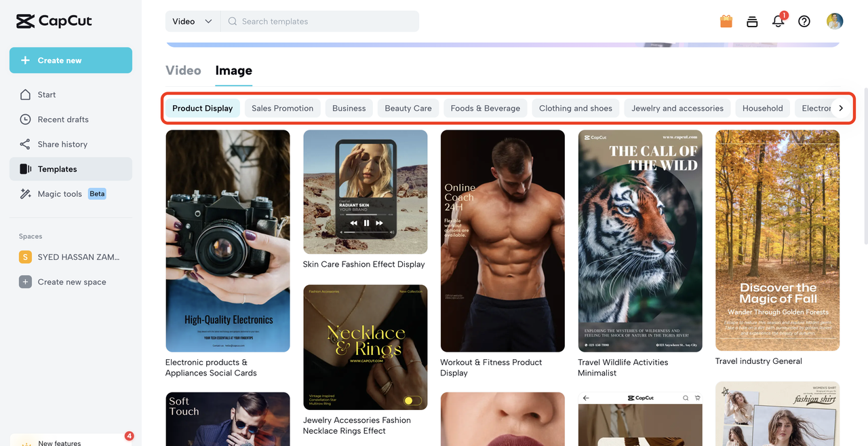Click Travel industry General title
This screenshot has height=446, width=868.
tap(759, 361)
